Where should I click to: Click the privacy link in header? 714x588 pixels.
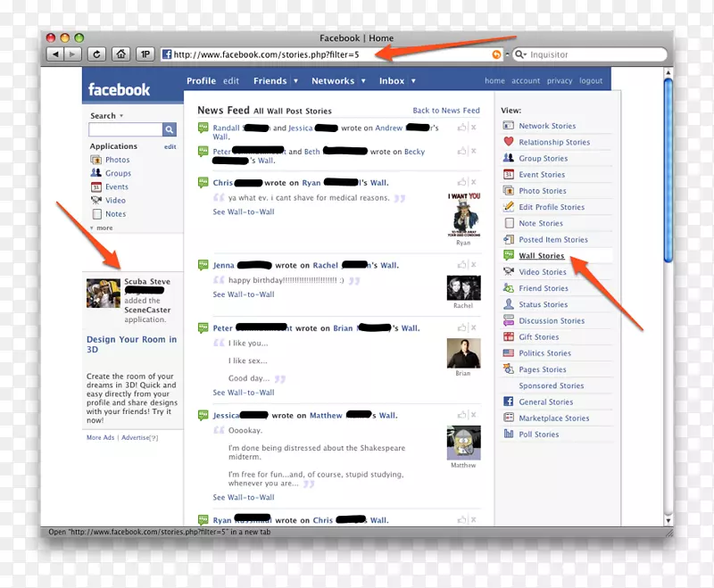point(560,80)
